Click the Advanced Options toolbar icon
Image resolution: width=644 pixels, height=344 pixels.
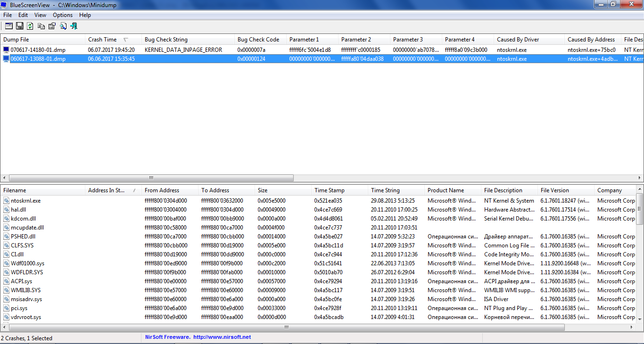8,26
